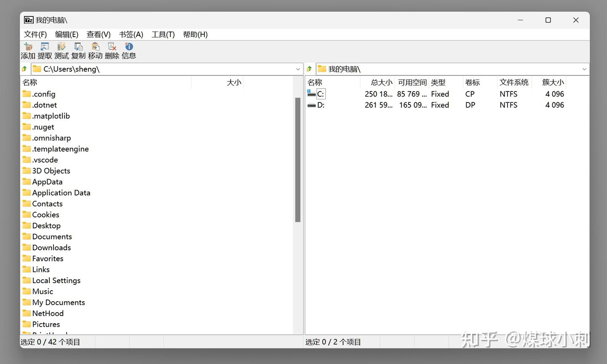Select the Downloads folder
Viewport: 607px width, 364px height.
click(51, 247)
